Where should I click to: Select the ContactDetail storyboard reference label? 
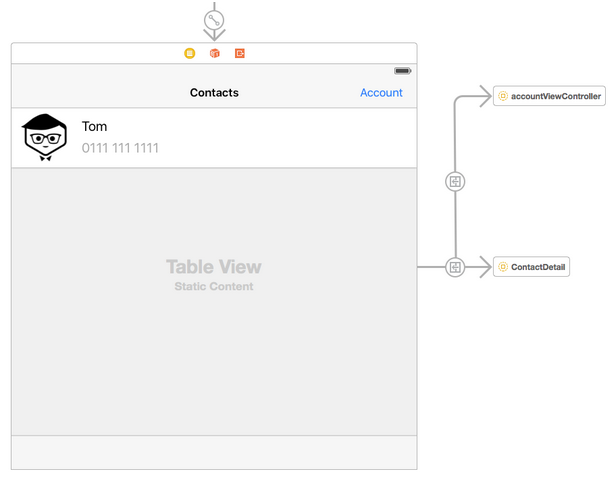coord(538,267)
